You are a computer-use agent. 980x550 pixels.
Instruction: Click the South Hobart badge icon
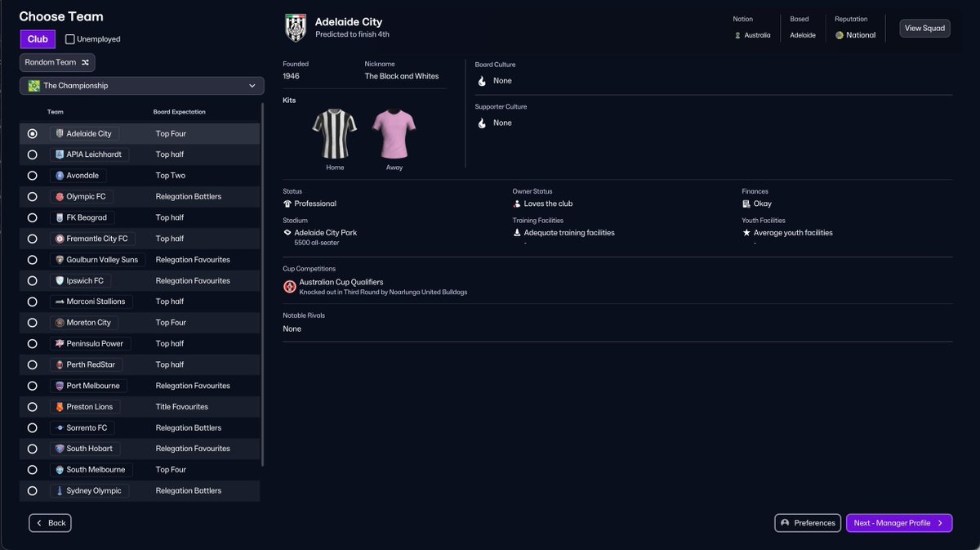(60, 449)
